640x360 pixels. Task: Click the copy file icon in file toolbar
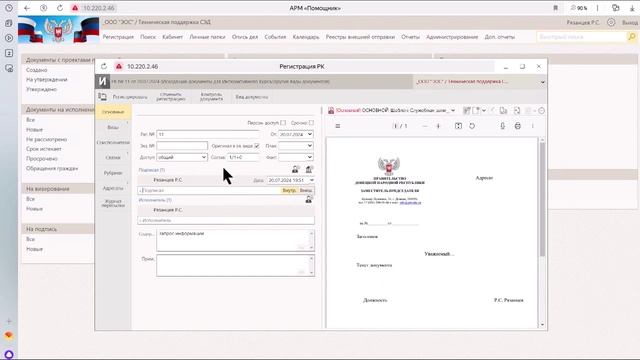503,111
